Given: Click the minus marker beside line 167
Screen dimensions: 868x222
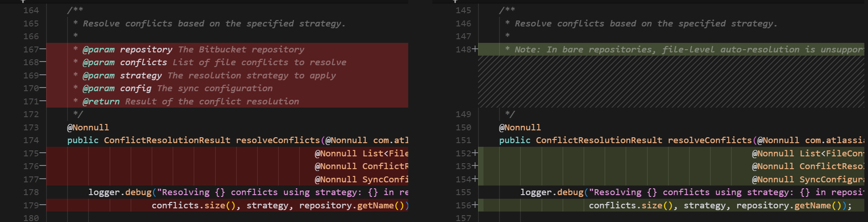Looking at the screenshot, I should pyautogui.click(x=43, y=49).
